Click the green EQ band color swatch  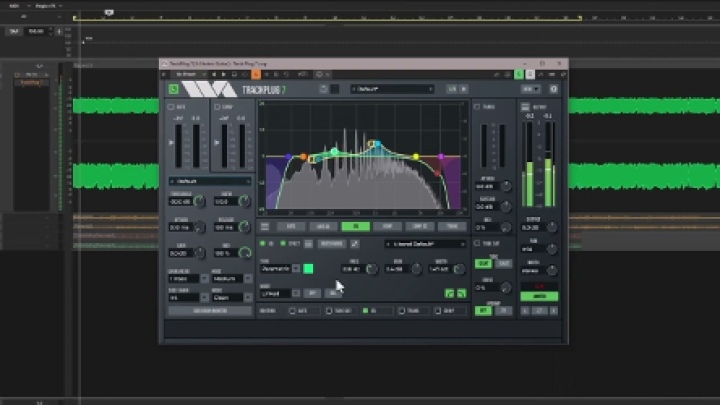tap(309, 269)
